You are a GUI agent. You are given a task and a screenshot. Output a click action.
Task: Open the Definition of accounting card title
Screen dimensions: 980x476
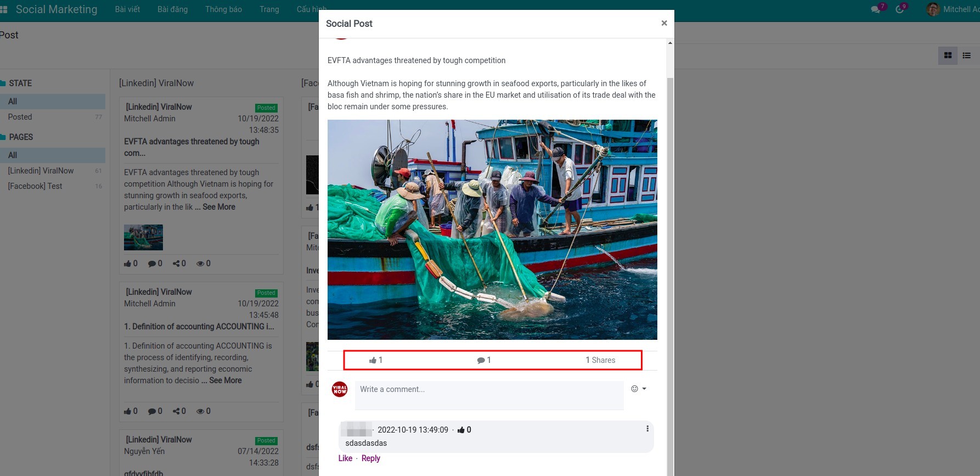click(199, 327)
